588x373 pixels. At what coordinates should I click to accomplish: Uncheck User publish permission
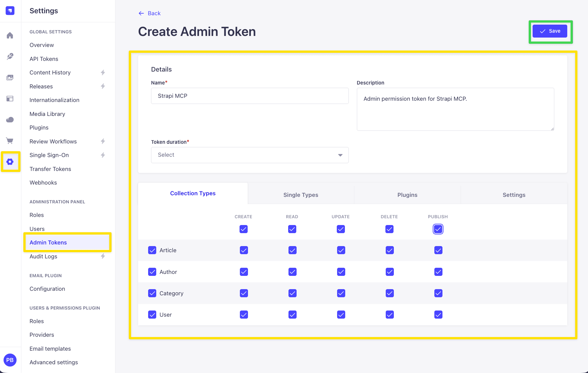click(438, 315)
